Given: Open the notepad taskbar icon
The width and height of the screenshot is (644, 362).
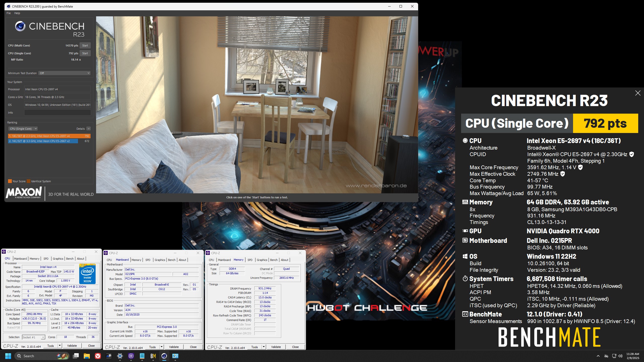Looking at the screenshot, I should pos(142,356).
